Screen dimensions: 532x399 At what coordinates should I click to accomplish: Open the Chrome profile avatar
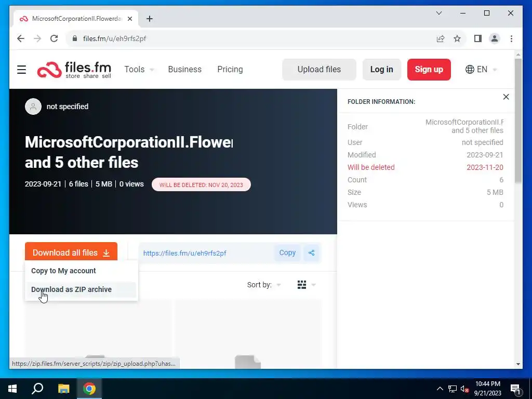(495, 38)
